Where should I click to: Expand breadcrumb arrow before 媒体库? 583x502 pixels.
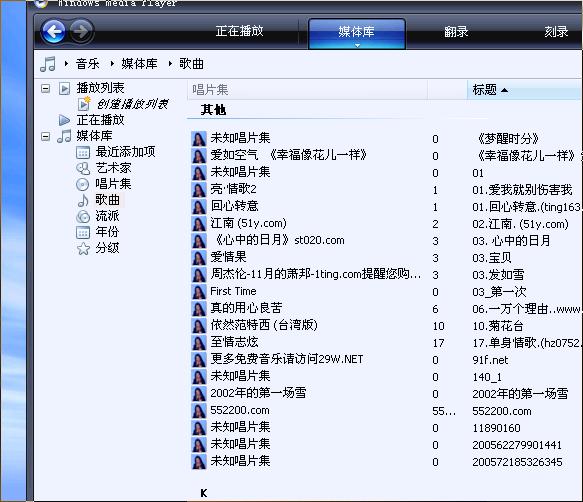tap(112, 64)
